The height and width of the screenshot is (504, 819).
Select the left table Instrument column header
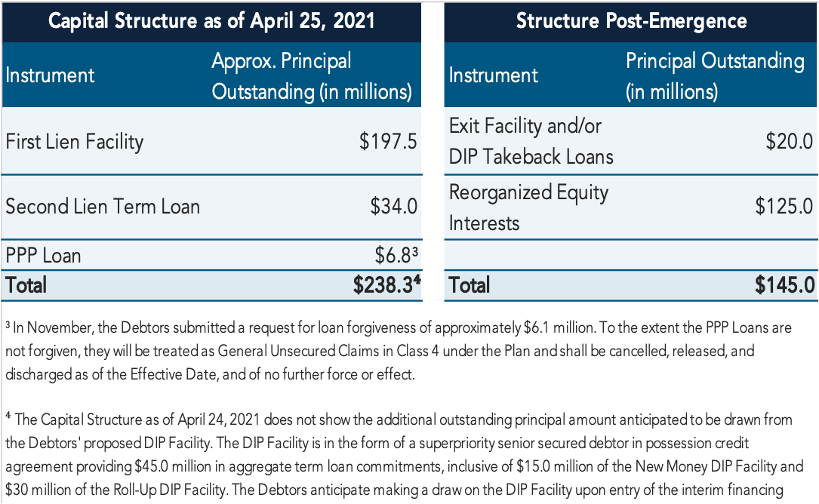50,75
